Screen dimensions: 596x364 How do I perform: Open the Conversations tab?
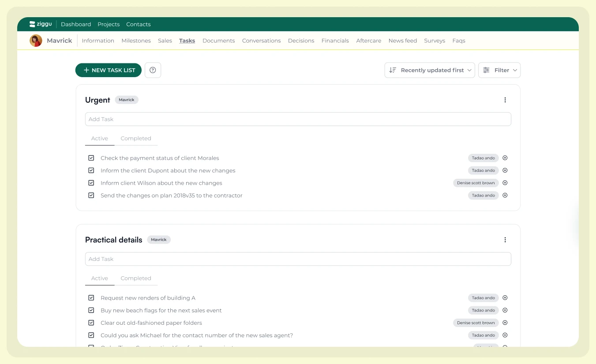(x=261, y=41)
